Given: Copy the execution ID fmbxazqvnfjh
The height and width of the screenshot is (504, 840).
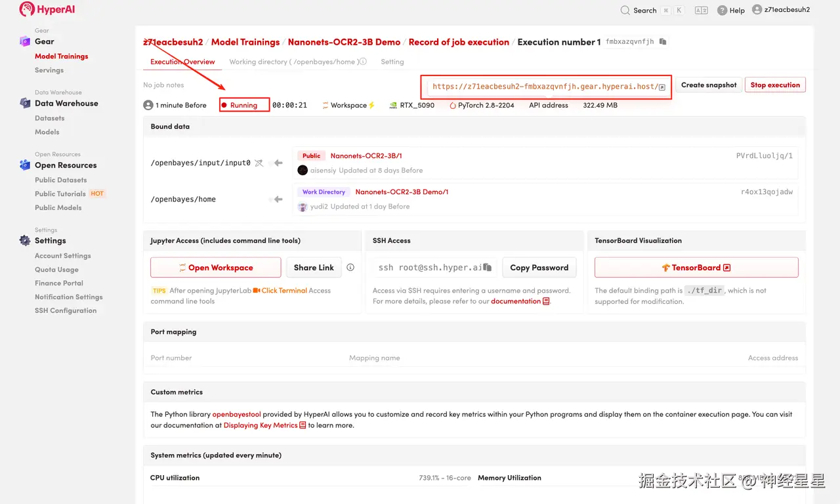Looking at the screenshot, I should [x=663, y=42].
